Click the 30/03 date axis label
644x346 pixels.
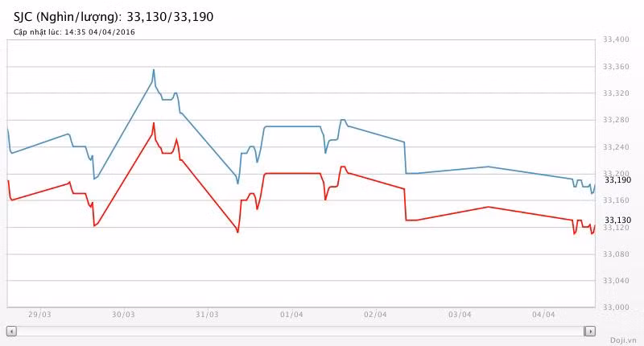pos(123,315)
